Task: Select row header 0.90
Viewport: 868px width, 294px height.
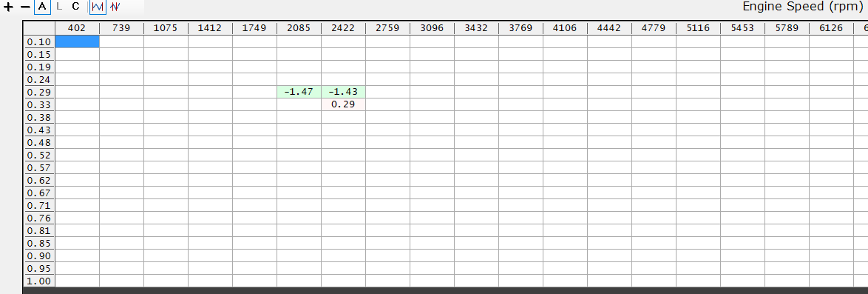Action: point(39,255)
